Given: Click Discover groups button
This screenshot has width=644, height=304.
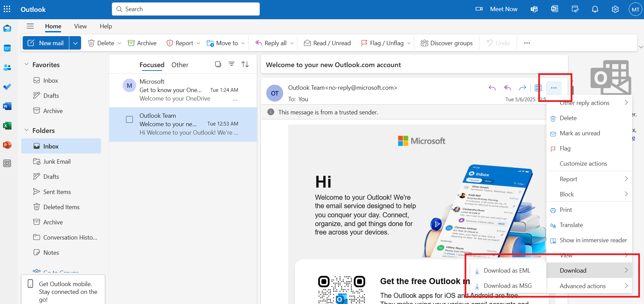Looking at the screenshot, I should coord(446,43).
